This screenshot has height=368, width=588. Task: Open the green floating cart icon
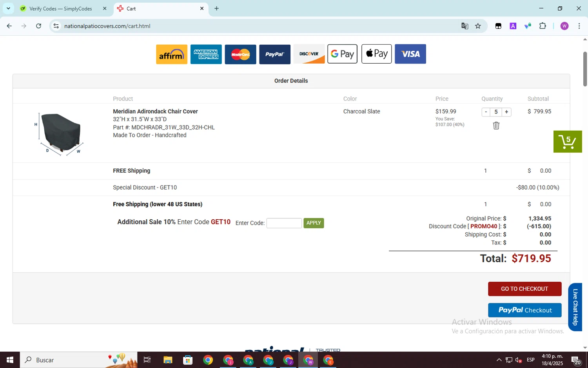click(568, 142)
